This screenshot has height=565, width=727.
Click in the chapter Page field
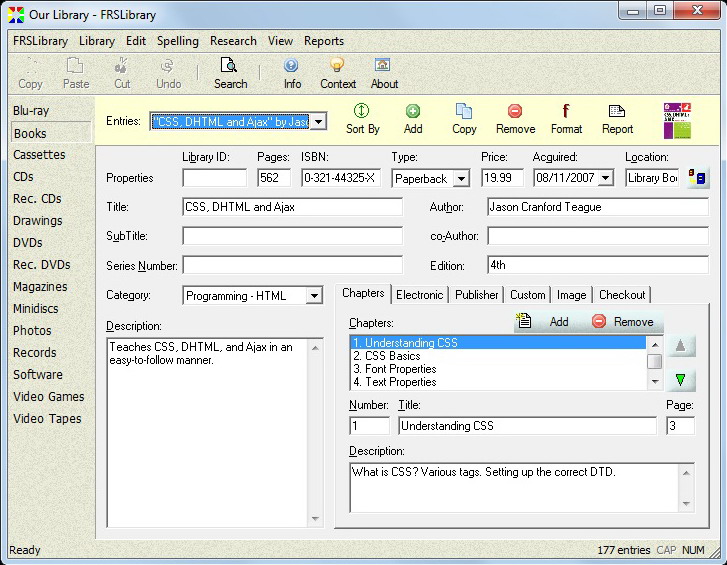point(680,425)
